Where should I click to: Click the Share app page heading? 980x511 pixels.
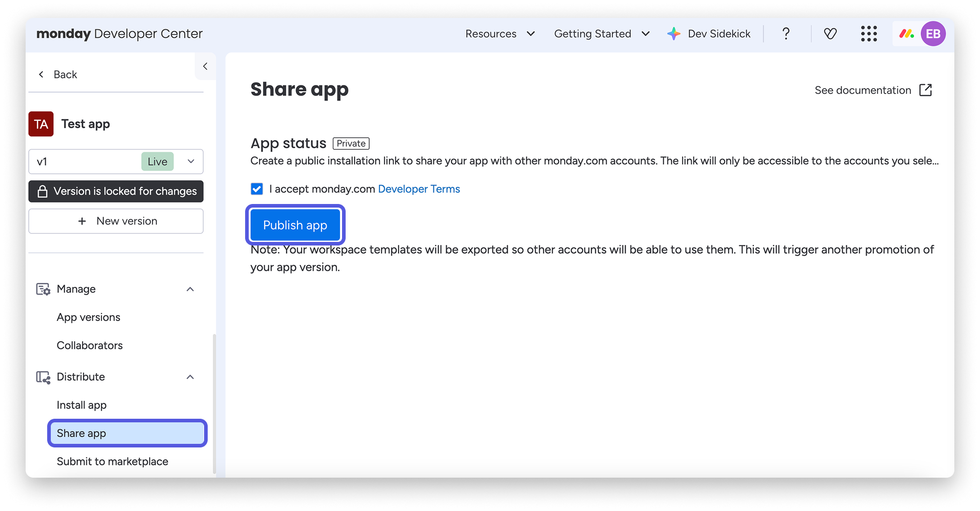[299, 90]
